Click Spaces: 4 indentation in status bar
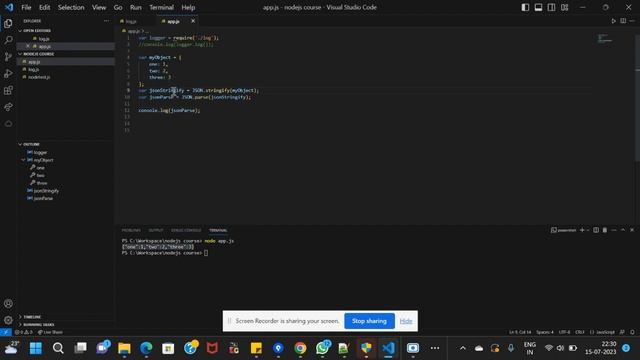 [x=545, y=332]
